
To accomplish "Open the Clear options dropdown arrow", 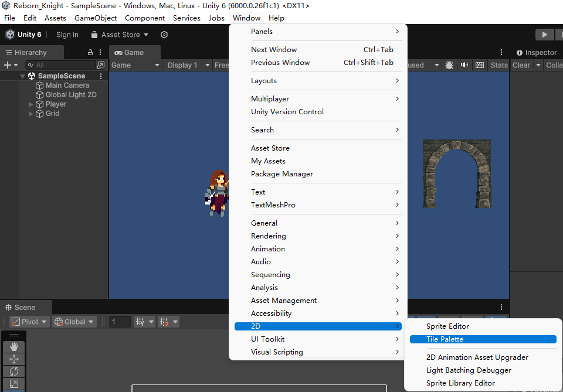I will click(x=538, y=65).
